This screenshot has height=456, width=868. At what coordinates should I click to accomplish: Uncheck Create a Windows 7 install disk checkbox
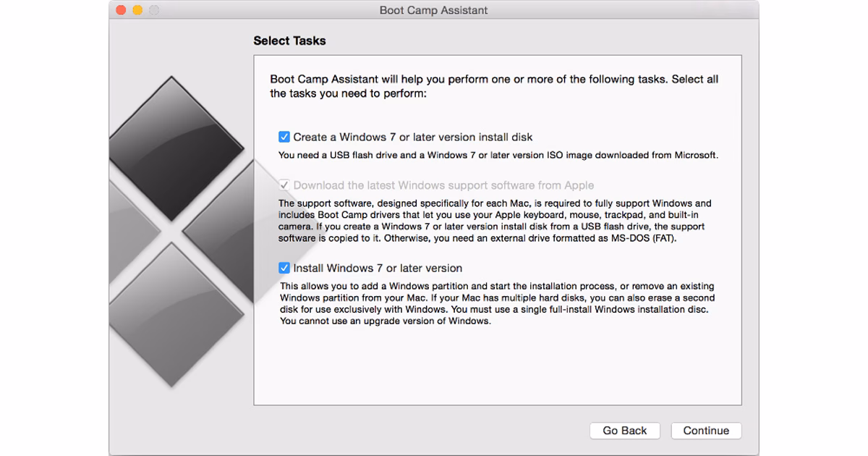click(x=284, y=137)
